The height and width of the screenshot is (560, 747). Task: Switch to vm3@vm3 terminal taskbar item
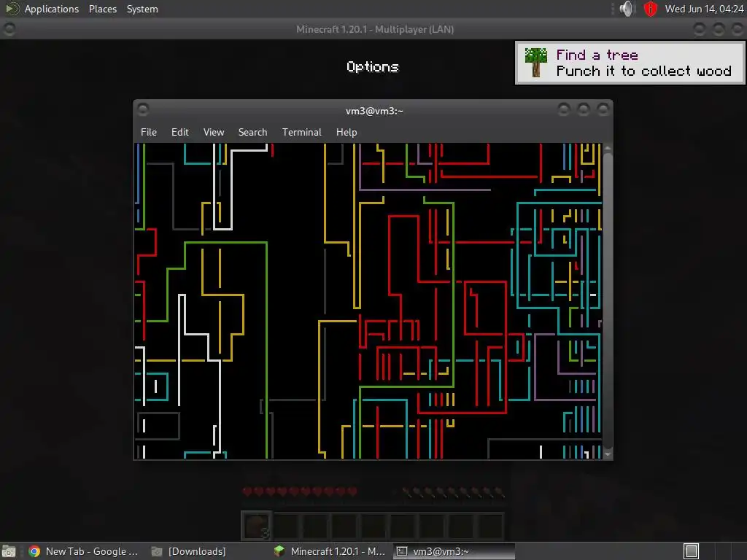tap(453, 551)
